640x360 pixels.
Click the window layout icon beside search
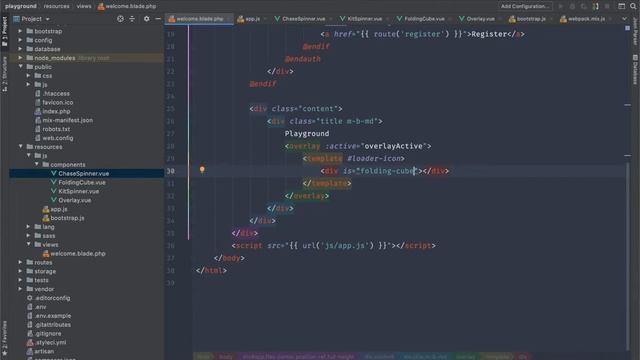[621, 6]
